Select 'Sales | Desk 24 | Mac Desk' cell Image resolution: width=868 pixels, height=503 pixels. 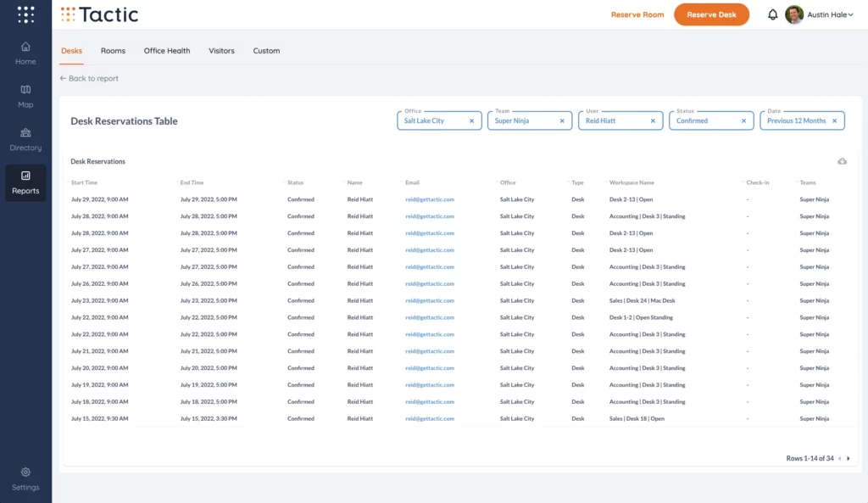(x=643, y=301)
